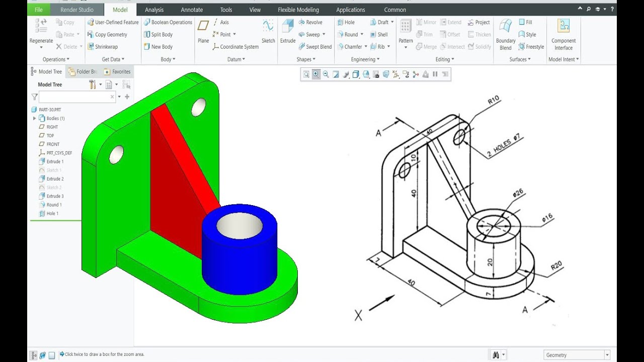Click User-Defined Feature

pos(113,22)
